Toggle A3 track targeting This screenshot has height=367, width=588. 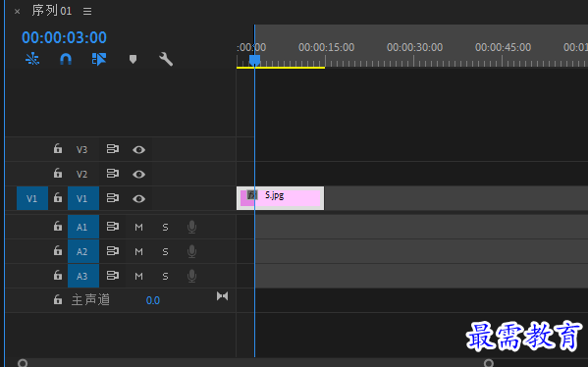[x=83, y=276]
